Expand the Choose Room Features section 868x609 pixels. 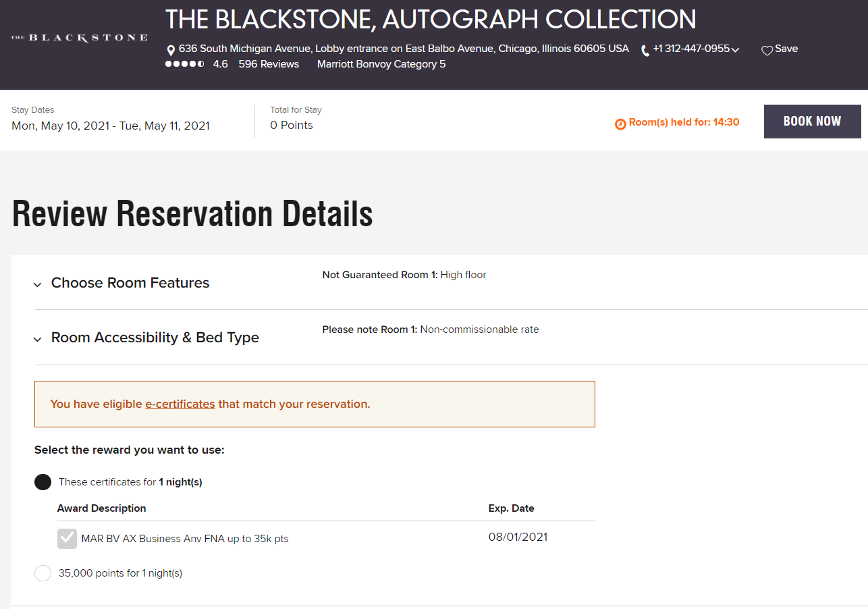[x=130, y=283]
